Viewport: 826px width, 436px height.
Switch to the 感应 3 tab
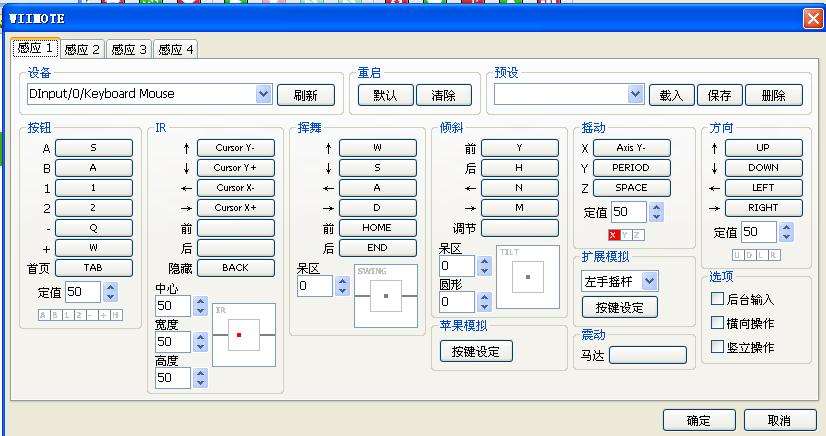129,49
